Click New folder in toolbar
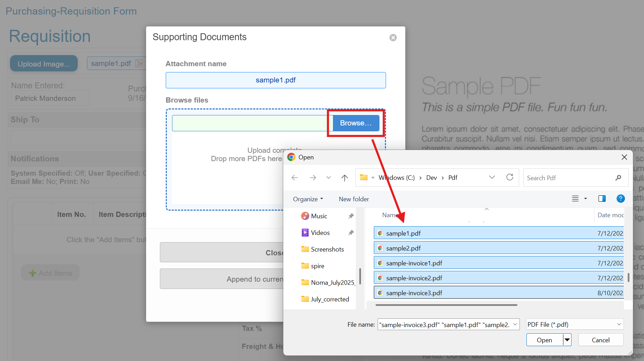 click(x=354, y=199)
